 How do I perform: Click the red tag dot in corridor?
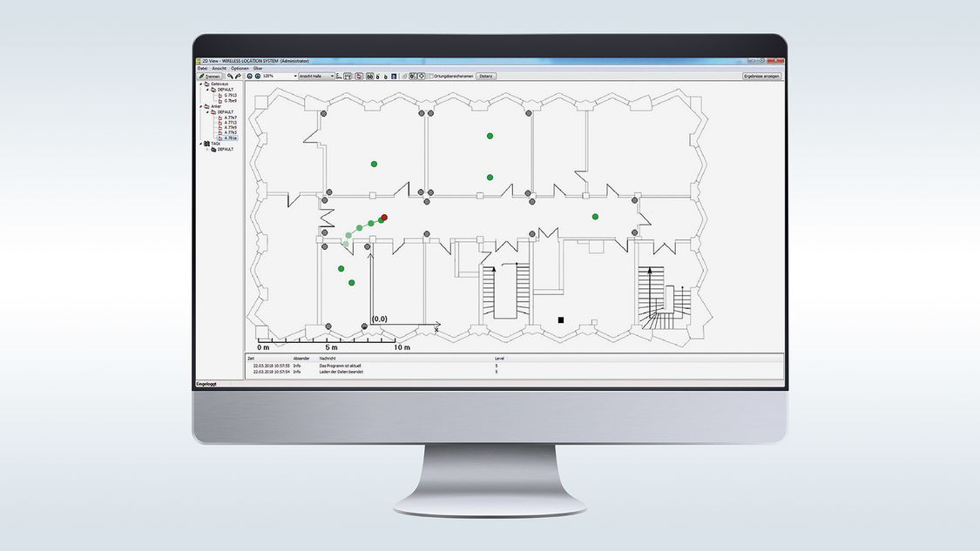[384, 218]
